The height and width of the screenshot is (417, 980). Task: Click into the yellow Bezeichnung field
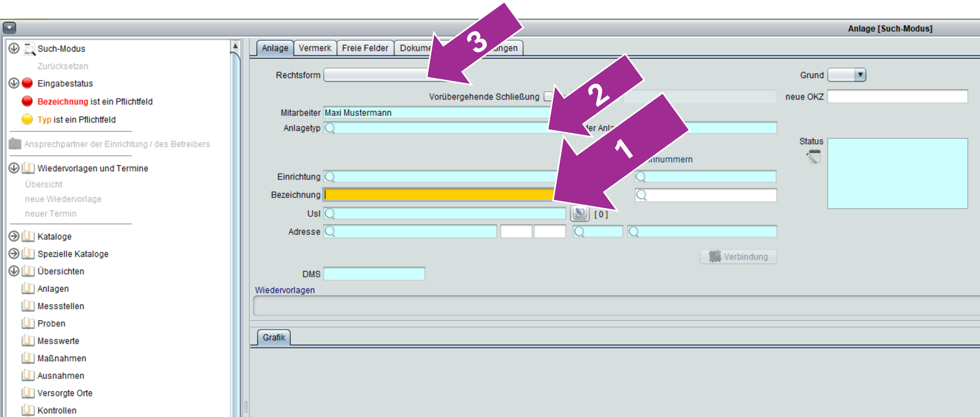coord(439,195)
